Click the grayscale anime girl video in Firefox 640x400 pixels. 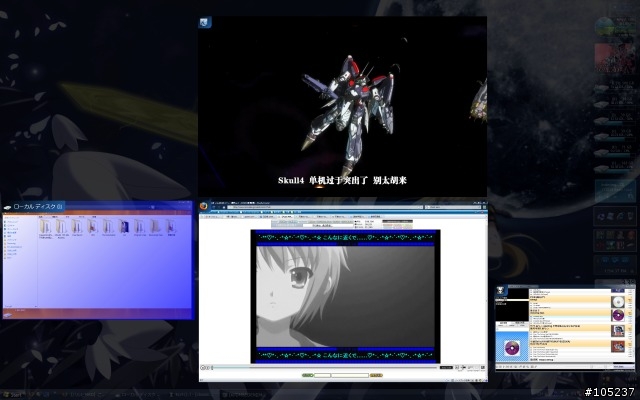pyautogui.click(x=345, y=296)
